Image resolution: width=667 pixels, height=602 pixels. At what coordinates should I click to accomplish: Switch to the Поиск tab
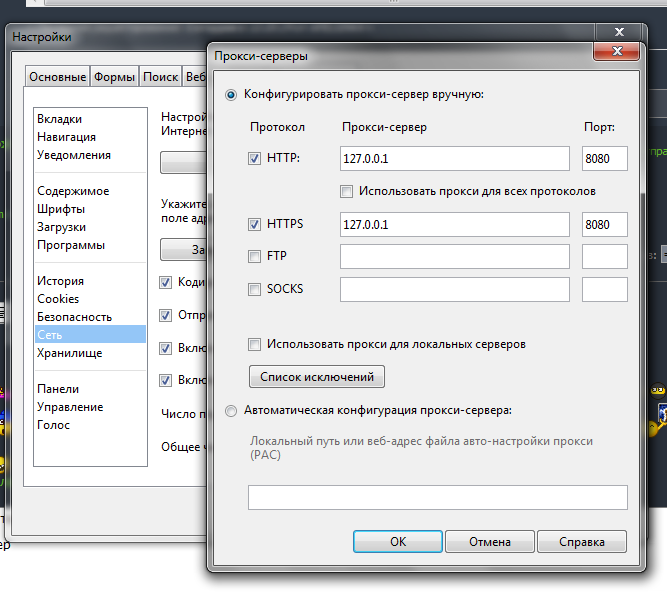click(x=160, y=77)
